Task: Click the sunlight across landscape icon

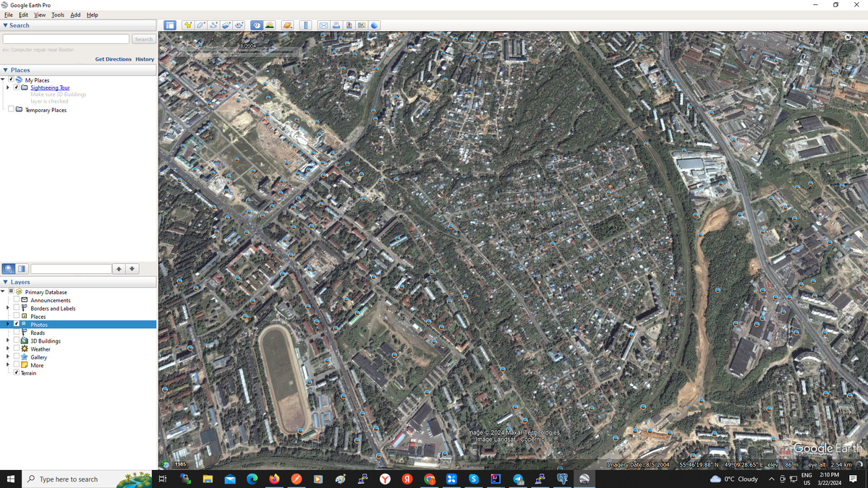Action: click(x=269, y=25)
